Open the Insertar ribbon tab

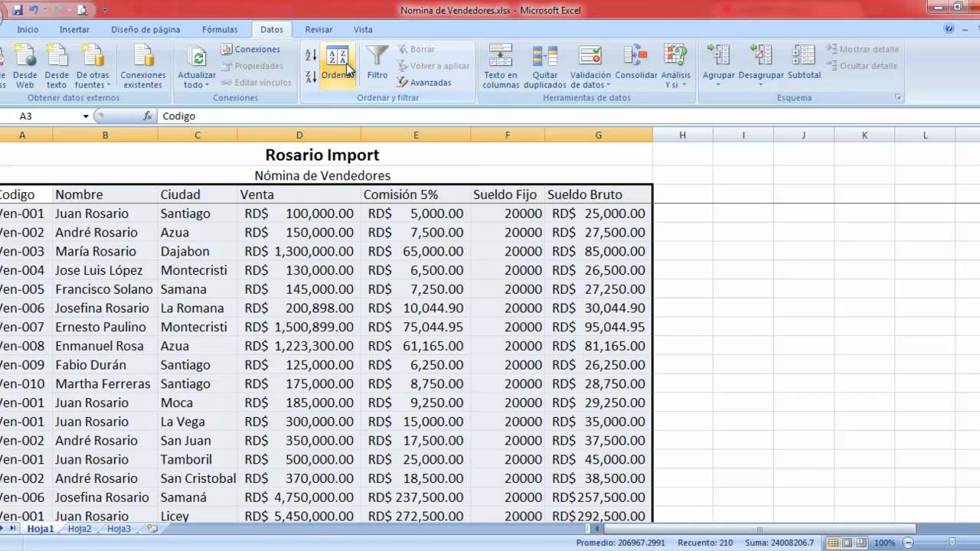click(74, 30)
